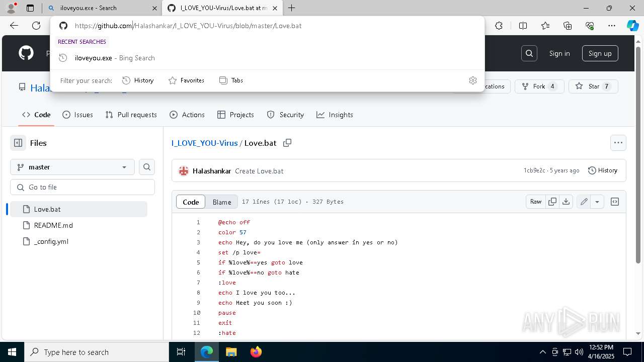The width and height of the screenshot is (644, 362).
Task: Switch to Code view toggle
Action: click(191, 202)
